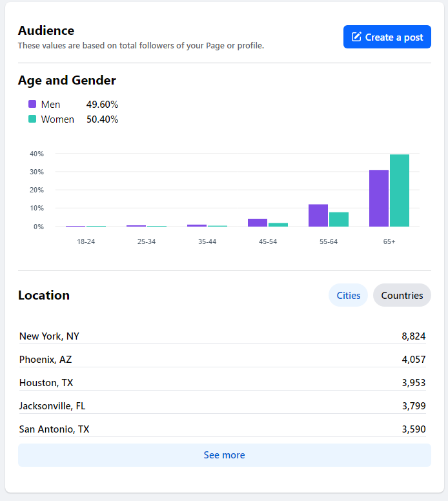The image size is (448, 501).
Task: Select the Jacksonville, FL location row
Action: tap(222, 406)
